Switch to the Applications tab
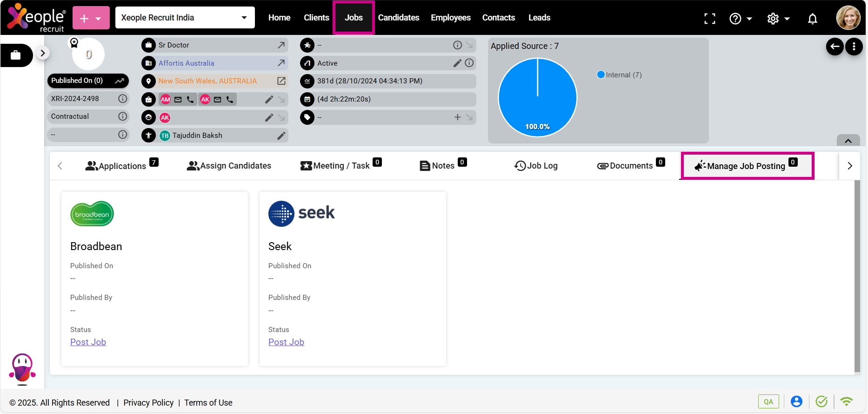Viewport: 868px width, 414px height. (x=121, y=166)
